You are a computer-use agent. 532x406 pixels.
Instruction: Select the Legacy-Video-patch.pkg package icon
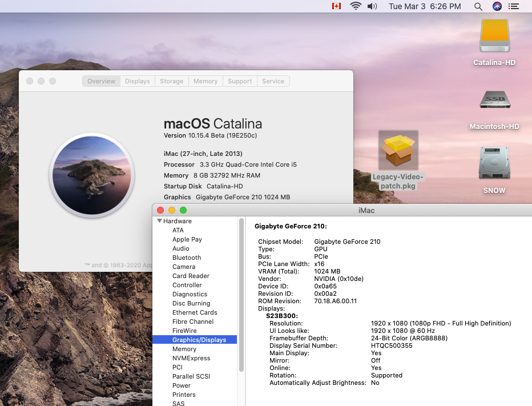click(x=398, y=150)
